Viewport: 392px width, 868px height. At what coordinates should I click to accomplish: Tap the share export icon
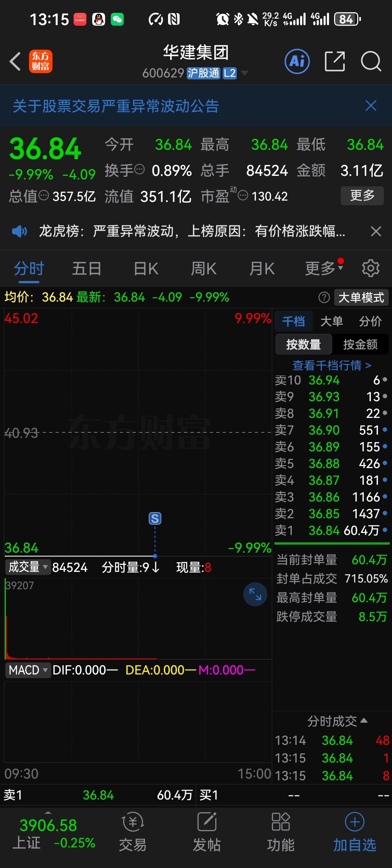click(335, 61)
